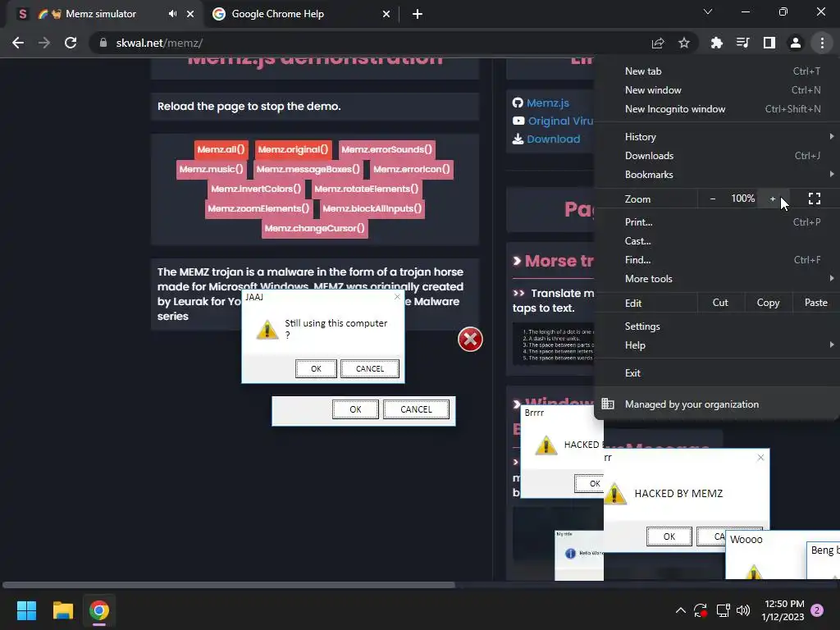This screenshot has width=840, height=630.
Task: Open a new tab with the plus button
Action: [418, 14]
